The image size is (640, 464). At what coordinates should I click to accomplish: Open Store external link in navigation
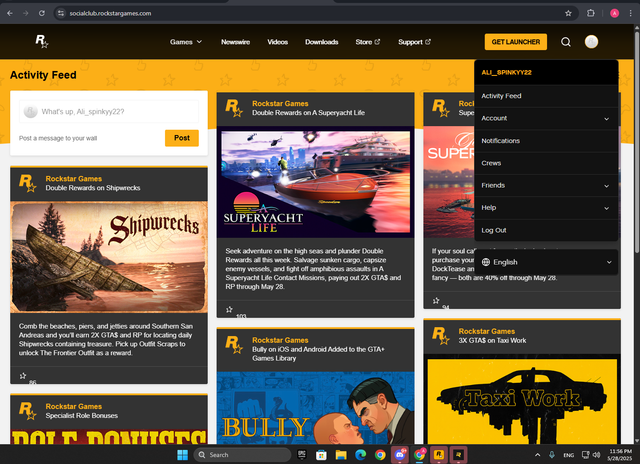(x=368, y=42)
